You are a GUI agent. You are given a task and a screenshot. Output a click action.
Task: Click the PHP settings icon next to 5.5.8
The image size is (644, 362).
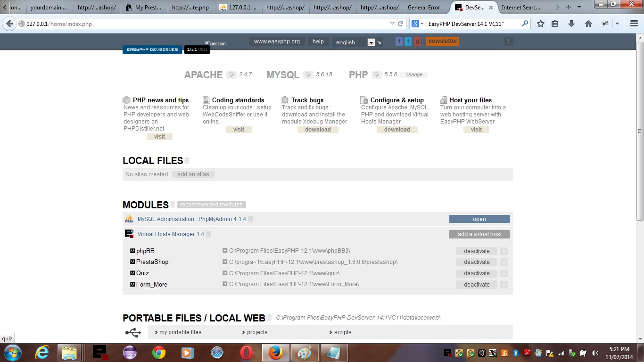point(376,74)
